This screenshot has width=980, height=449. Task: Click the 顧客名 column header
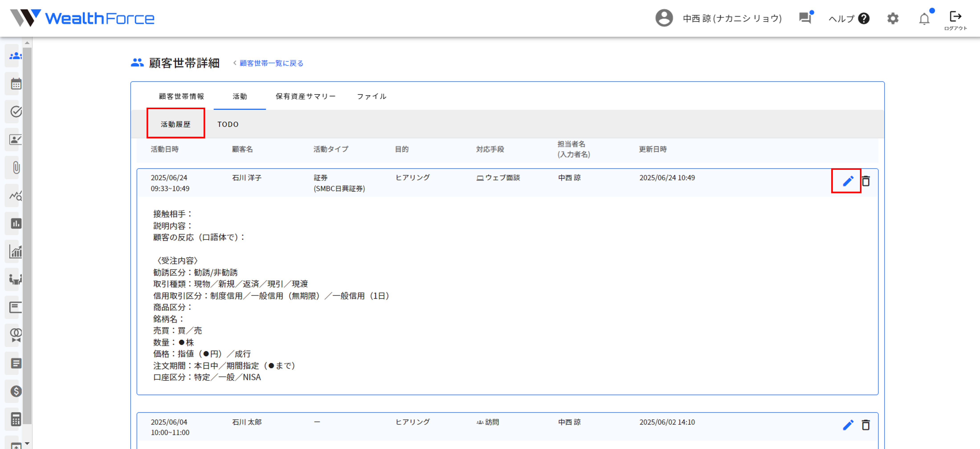[x=242, y=149]
